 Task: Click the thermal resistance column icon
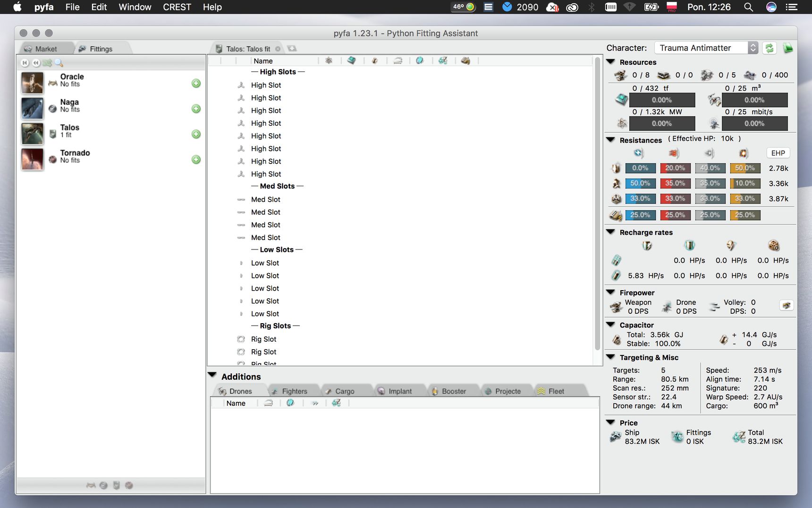674,153
